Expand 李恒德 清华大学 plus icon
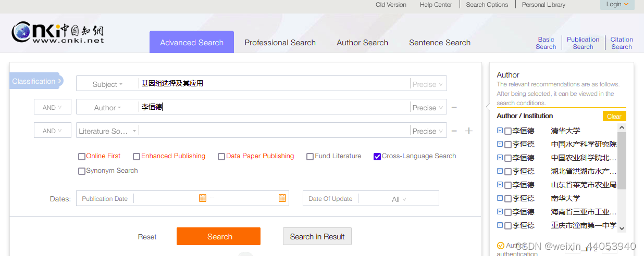Viewport: 644px width, 256px height. 500,131
